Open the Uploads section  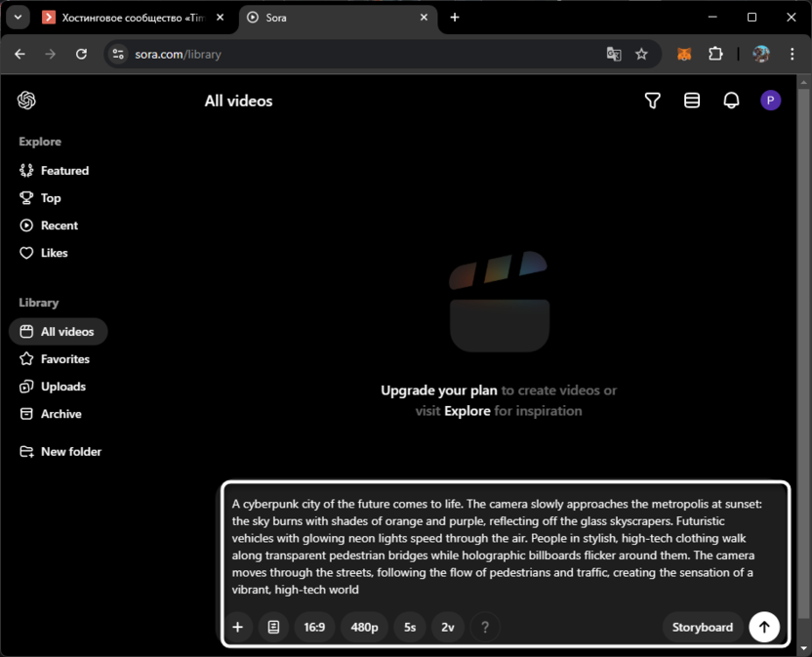53,387
